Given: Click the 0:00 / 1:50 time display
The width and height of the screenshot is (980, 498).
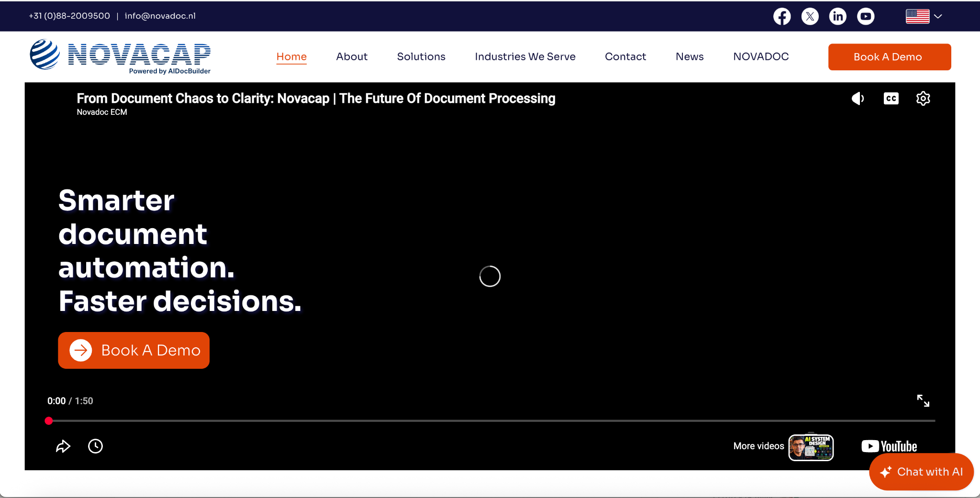Looking at the screenshot, I should click(70, 401).
